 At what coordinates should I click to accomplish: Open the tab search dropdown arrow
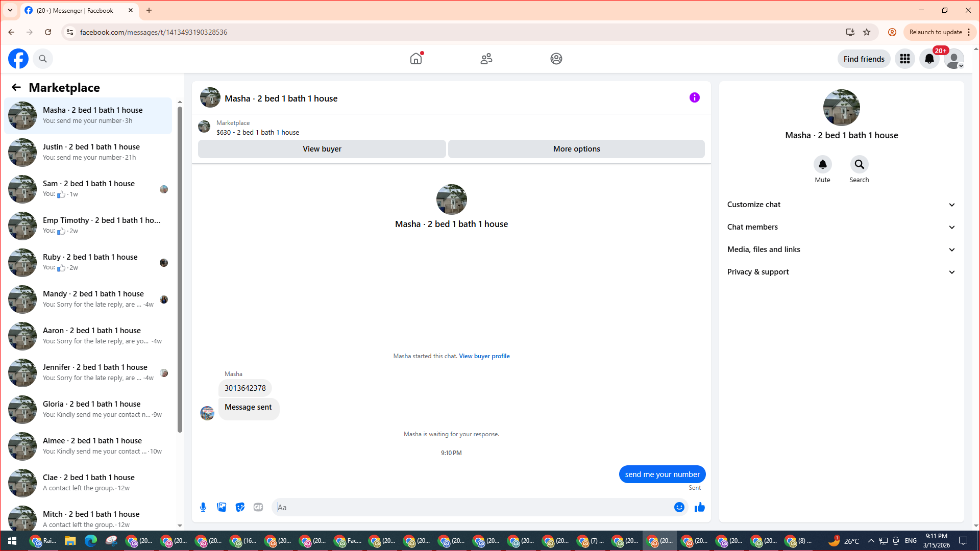(10, 10)
